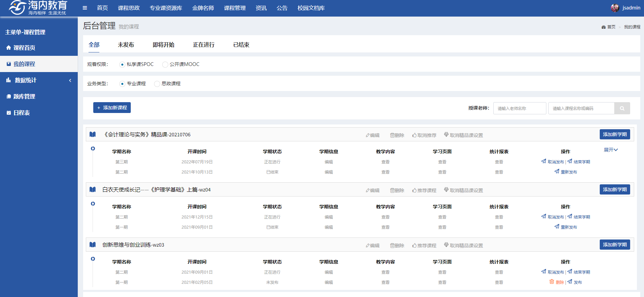Image resolution: width=644 pixels, height=297 pixels.
Task: Click 推荐课程 thumbs-up icon for 白衣天使成长记
Action: 414,190
